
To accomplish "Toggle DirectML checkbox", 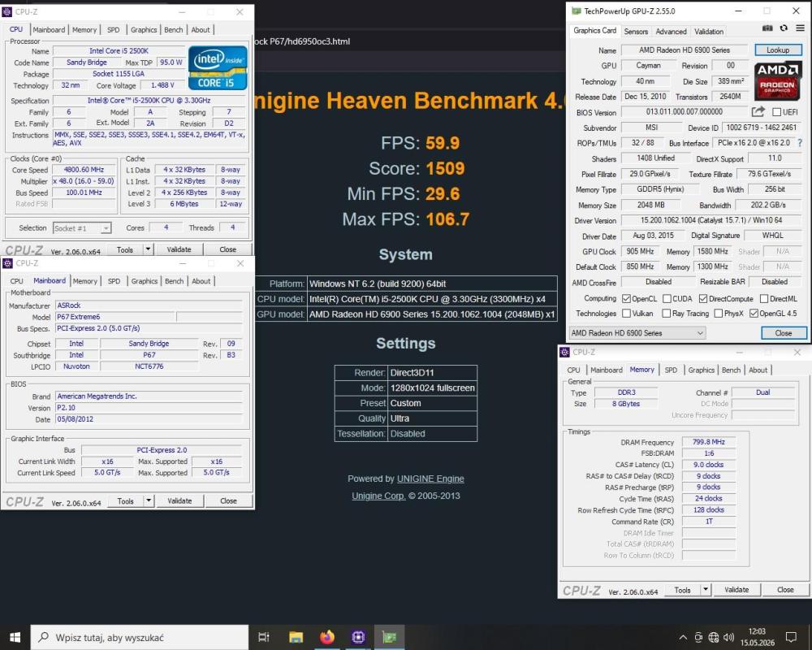I will click(764, 298).
